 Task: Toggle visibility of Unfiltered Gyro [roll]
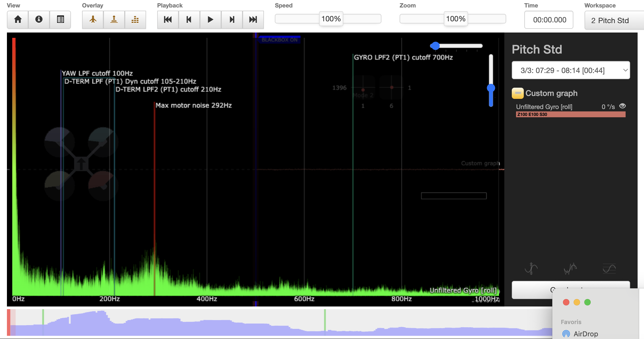click(622, 106)
